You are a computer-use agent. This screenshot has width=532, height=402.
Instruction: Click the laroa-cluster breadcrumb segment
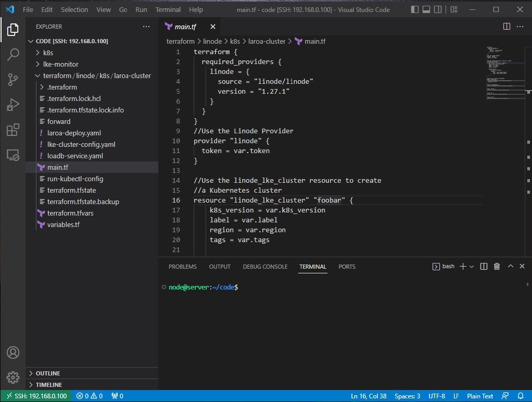coord(267,41)
